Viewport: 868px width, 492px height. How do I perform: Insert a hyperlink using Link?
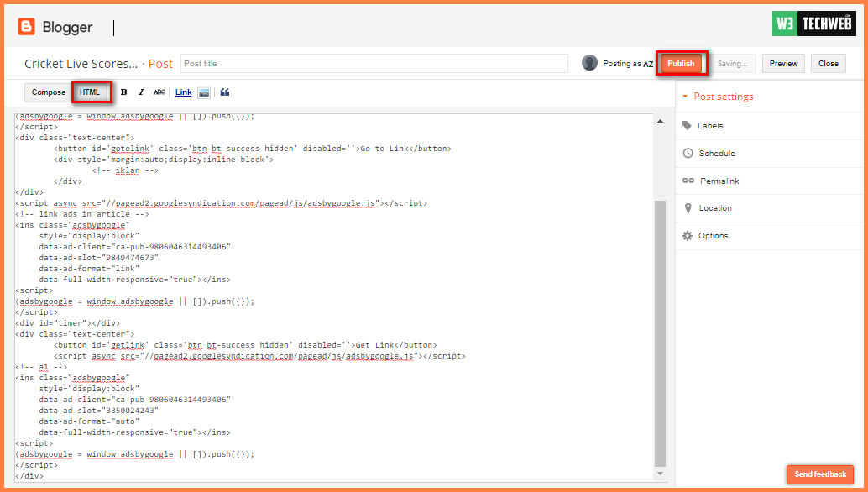(183, 92)
